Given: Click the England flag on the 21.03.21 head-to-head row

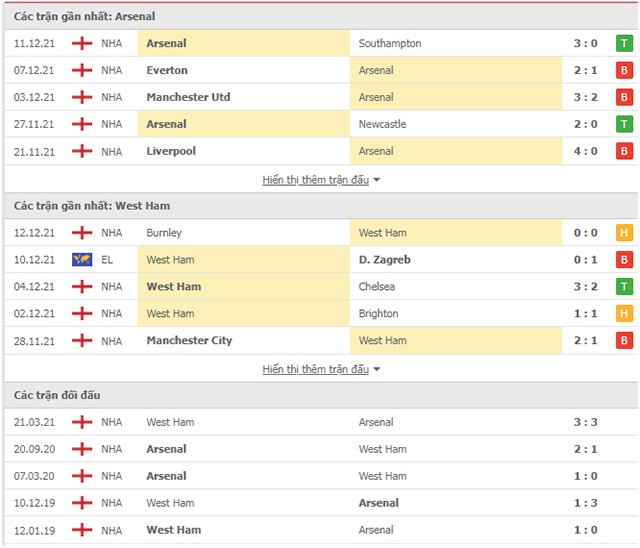Looking at the screenshot, I should point(82,422).
